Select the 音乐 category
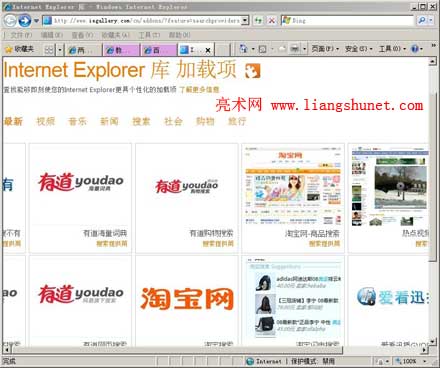The height and width of the screenshot is (368, 440). coord(77,121)
